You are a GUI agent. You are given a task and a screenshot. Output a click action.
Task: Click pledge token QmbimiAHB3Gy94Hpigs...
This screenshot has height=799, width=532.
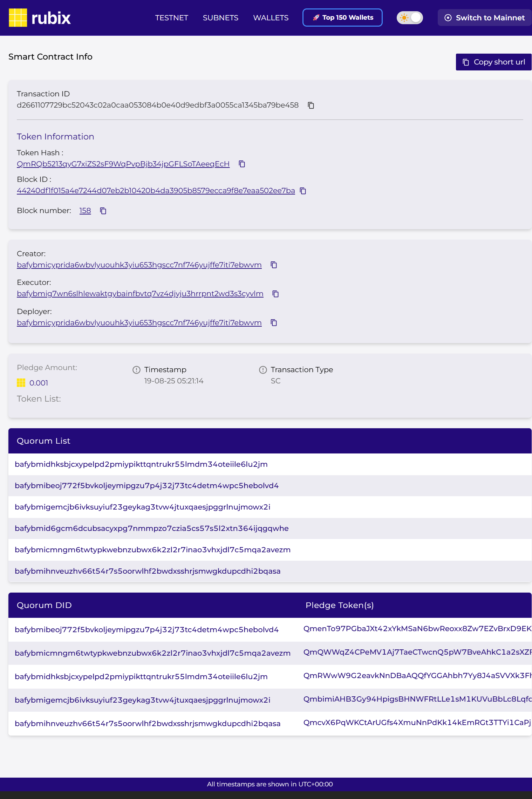click(417, 699)
